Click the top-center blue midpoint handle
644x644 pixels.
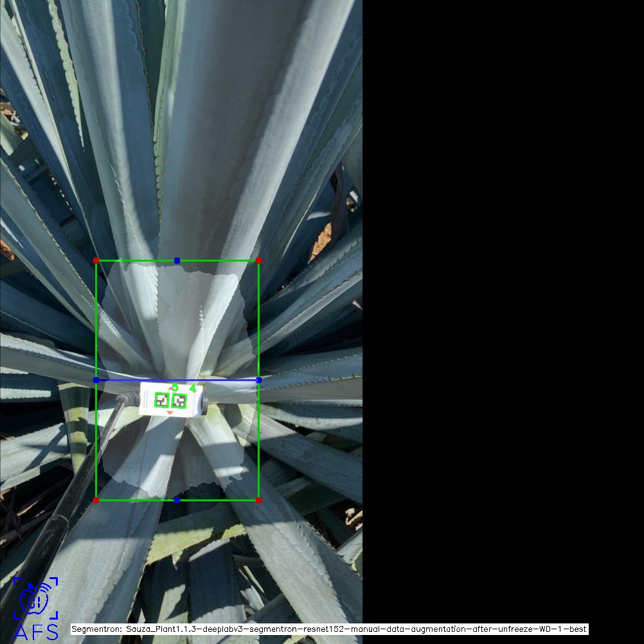pyautogui.click(x=177, y=260)
